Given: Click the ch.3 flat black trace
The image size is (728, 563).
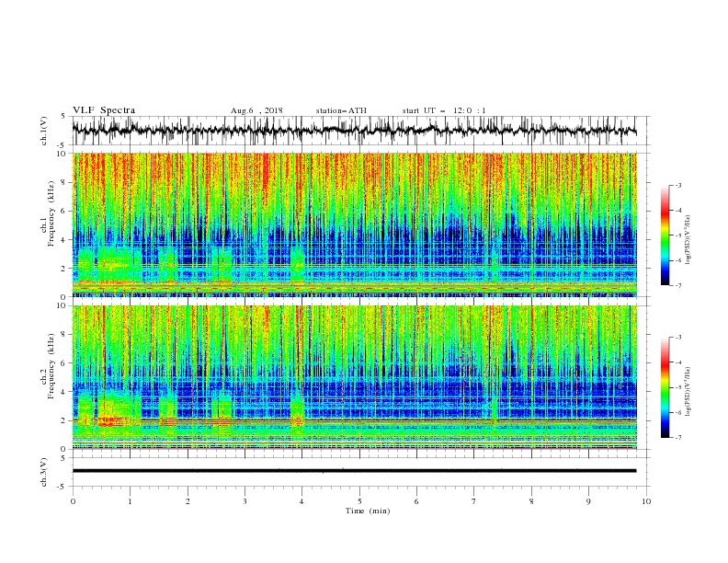Looking at the screenshot, I should coord(354,471).
